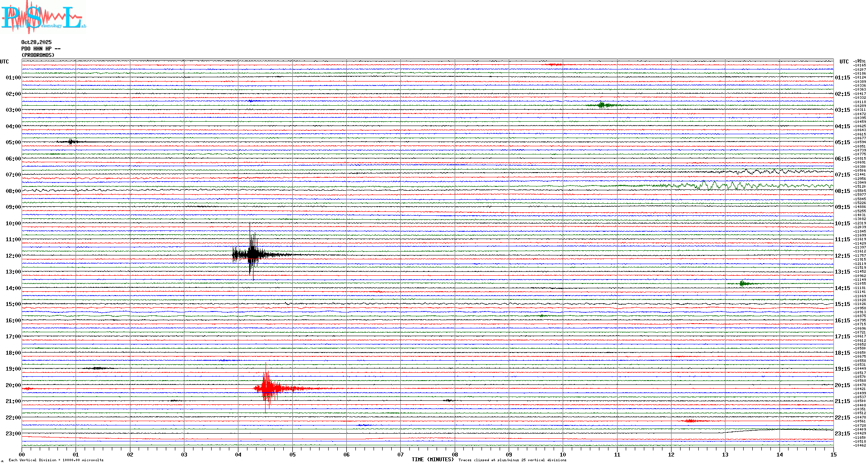Viewport: 868px width, 466px height.
Task: Click the minute 08 tick label on bottom axis
Action: point(455,455)
